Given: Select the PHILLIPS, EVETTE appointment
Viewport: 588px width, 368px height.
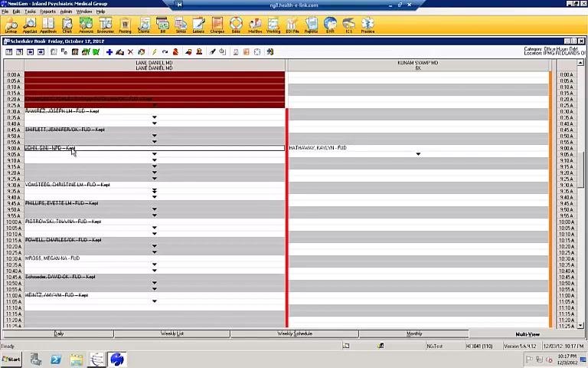Looking at the screenshot, I should [x=61, y=203].
